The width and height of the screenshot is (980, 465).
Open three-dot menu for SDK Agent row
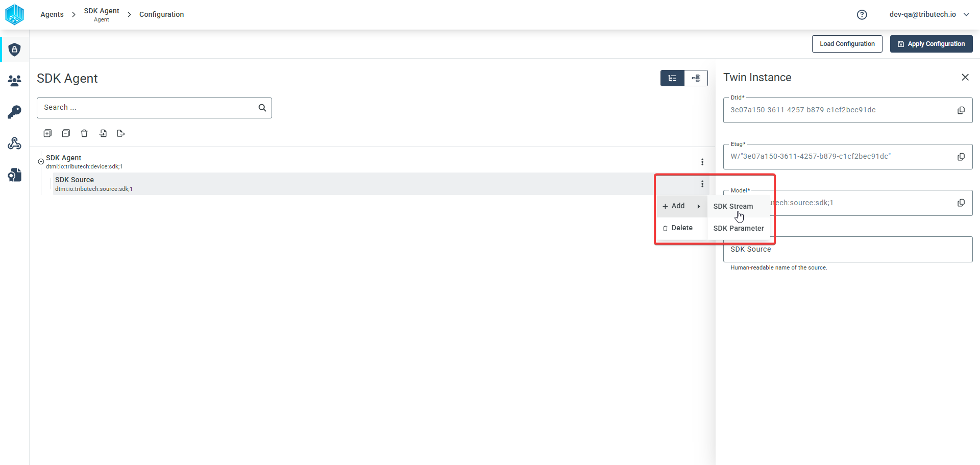click(x=702, y=162)
